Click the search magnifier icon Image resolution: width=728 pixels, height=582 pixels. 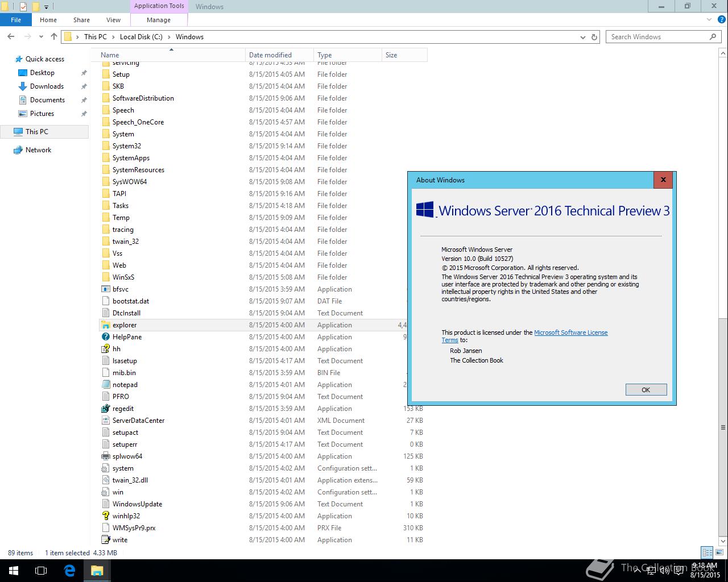(713, 36)
